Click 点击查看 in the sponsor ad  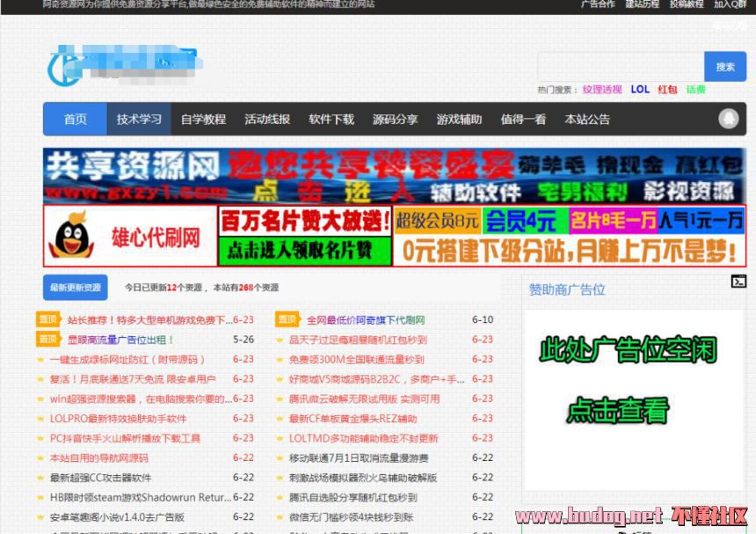(618, 410)
